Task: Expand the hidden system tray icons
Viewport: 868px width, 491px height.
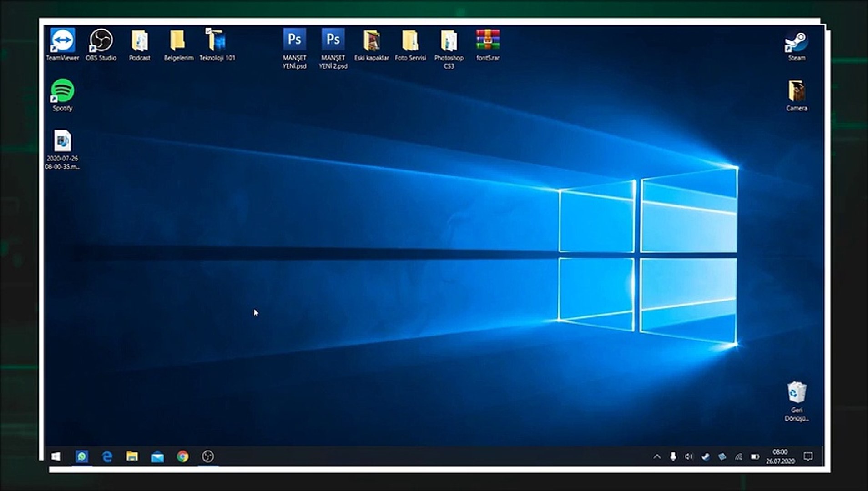Action: coord(657,456)
